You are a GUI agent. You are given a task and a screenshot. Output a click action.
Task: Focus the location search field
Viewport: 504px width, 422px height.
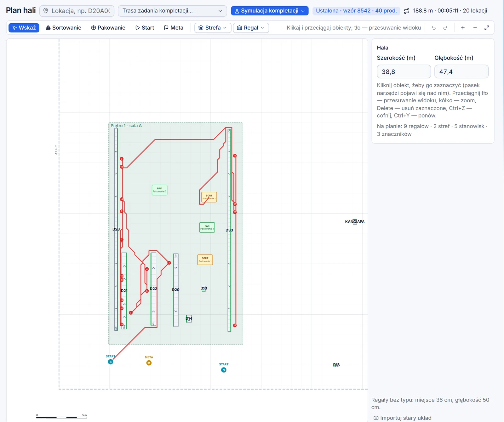coord(77,11)
